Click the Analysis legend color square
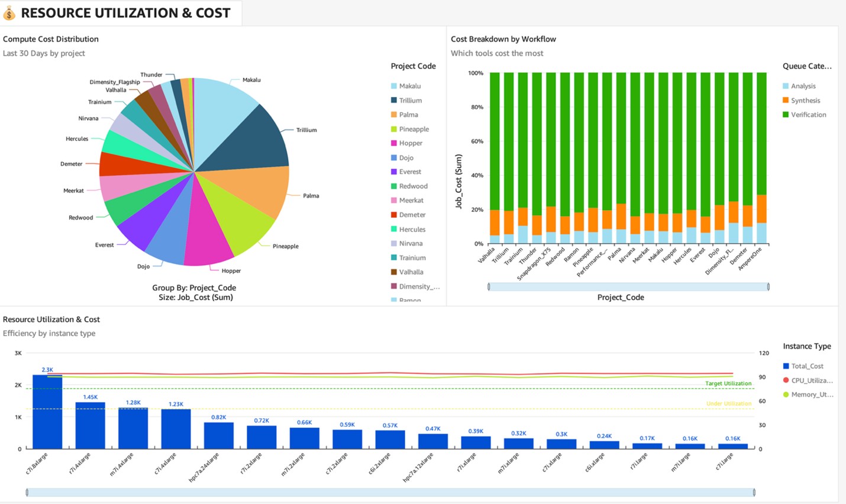 (x=786, y=86)
